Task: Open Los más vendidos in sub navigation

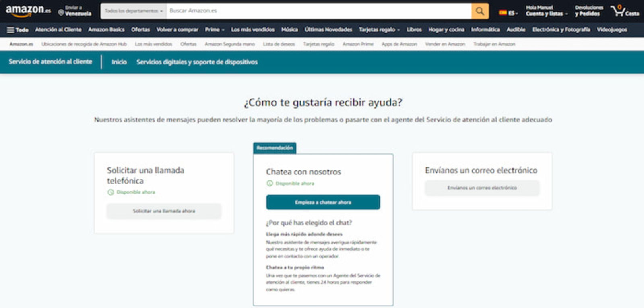Action: click(153, 44)
